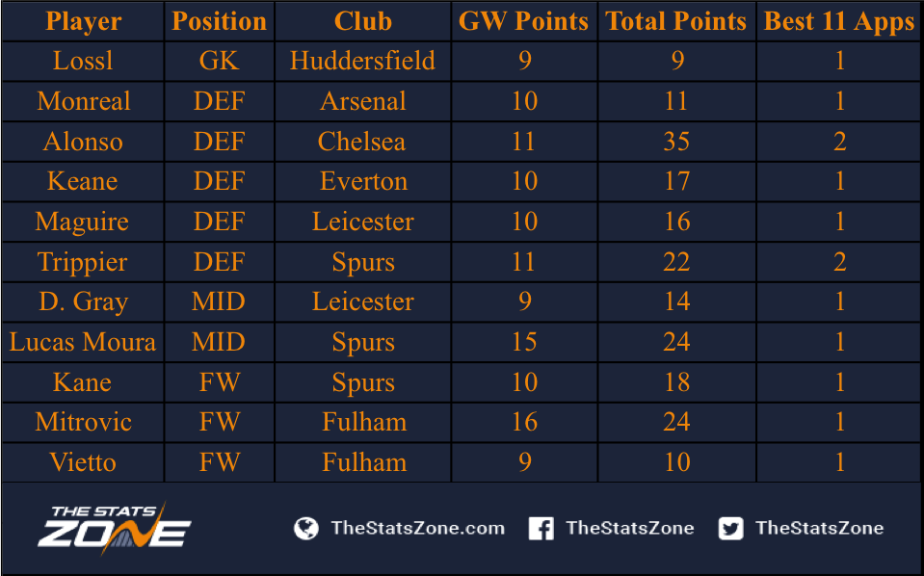Click the Lucas Moura player cell
The height and width of the screenshot is (576, 924).
83,342
